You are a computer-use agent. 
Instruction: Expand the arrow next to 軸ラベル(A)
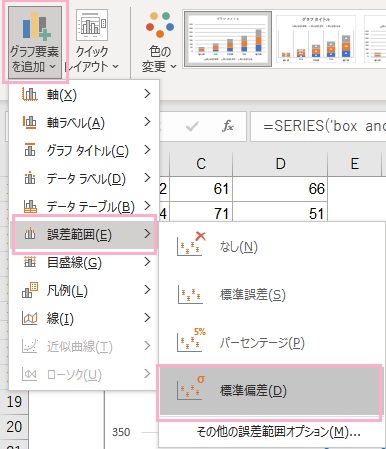148,122
